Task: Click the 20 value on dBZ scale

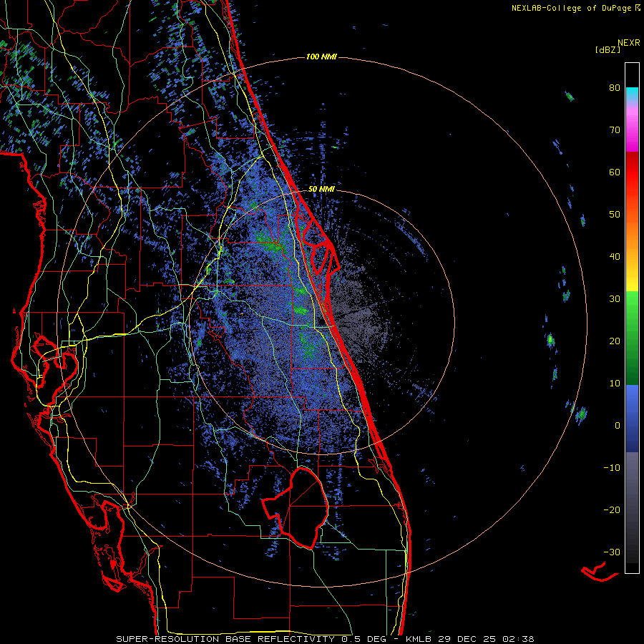Action: pos(615,341)
